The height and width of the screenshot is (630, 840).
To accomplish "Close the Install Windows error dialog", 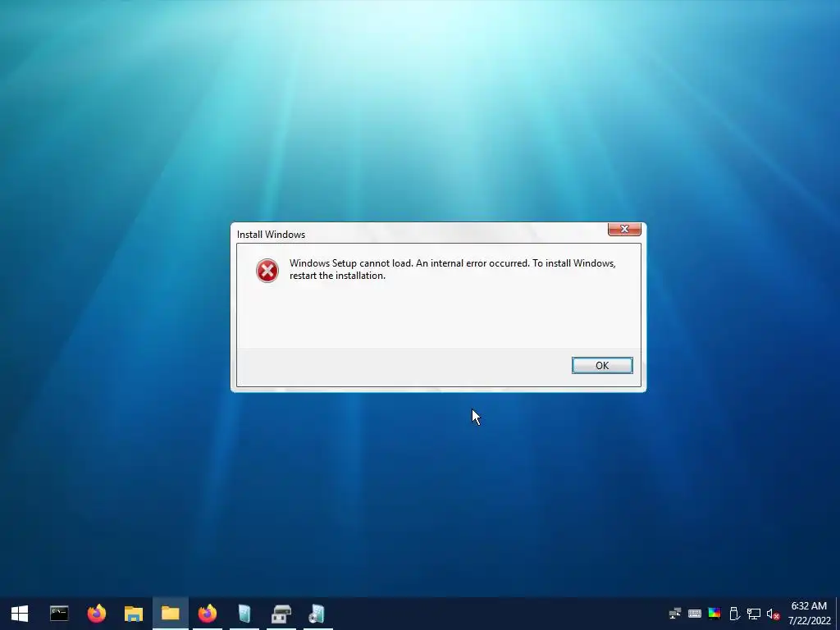I will (624, 229).
